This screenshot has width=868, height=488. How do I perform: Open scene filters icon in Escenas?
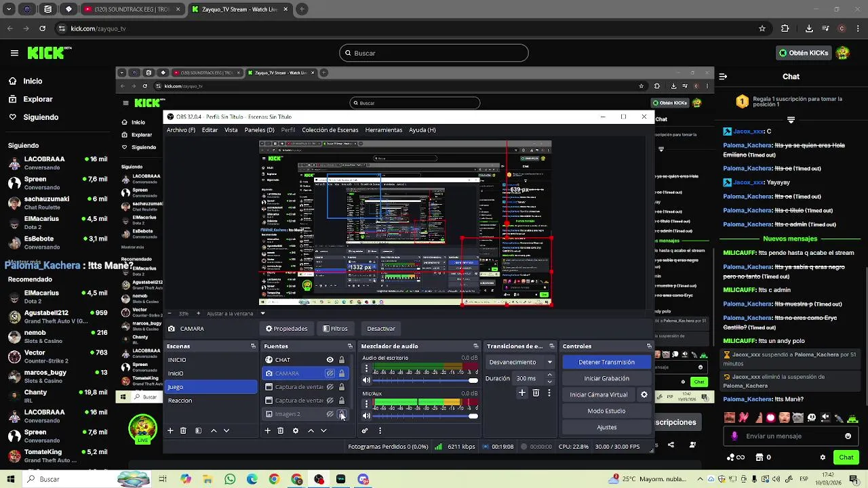pyautogui.click(x=198, y=430)
